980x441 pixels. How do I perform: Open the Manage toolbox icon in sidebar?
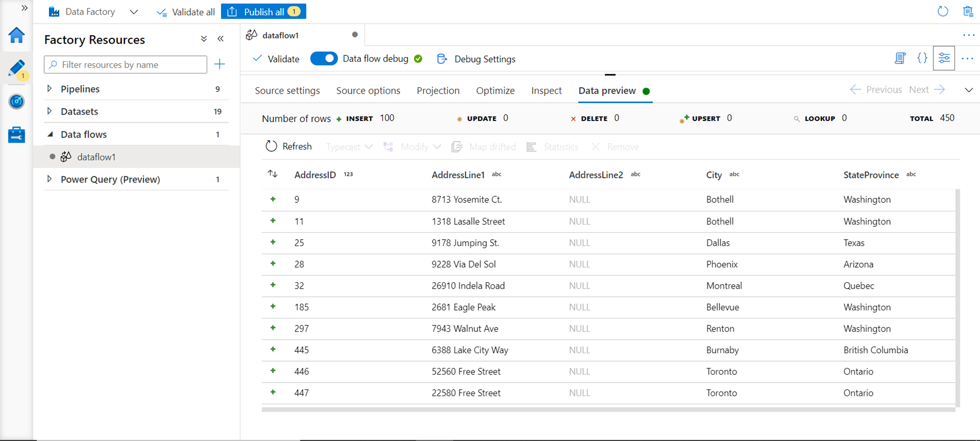click(17, 135)
